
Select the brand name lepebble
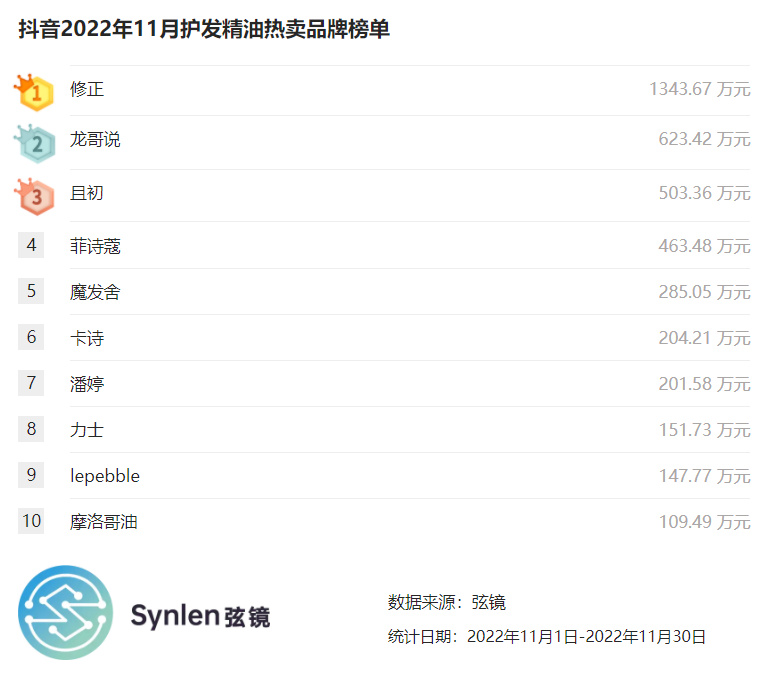click(x=105, y=476)
